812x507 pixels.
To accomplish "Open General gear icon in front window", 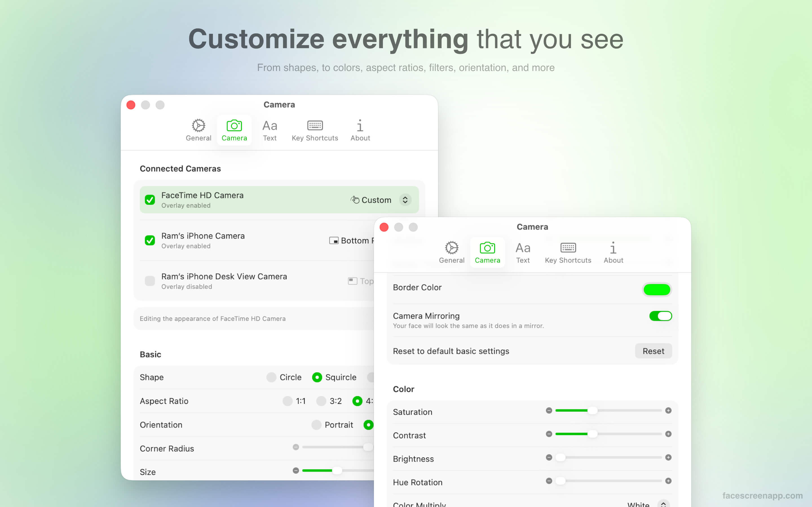I will pos(451,248).
